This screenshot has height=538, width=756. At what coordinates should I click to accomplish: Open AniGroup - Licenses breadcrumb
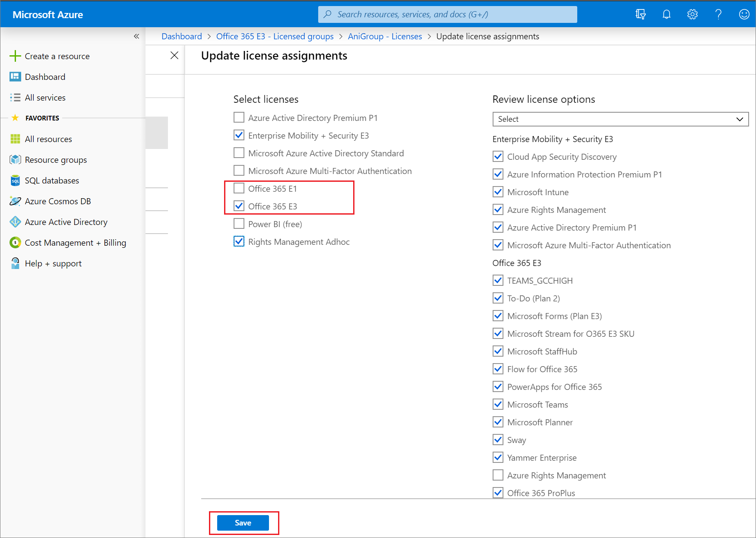tap(385, 36)
